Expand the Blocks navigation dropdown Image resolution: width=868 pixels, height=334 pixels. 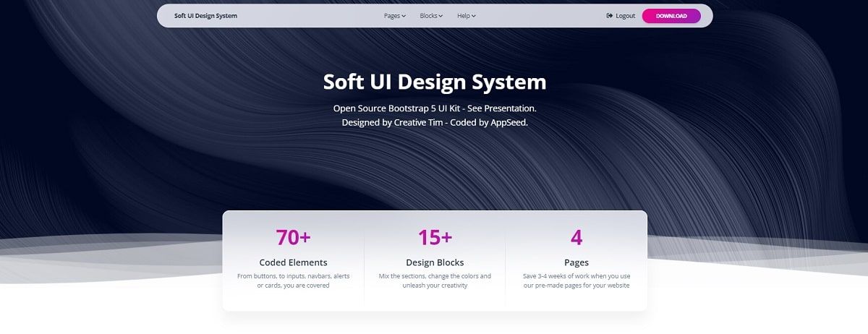pos(431,16)
